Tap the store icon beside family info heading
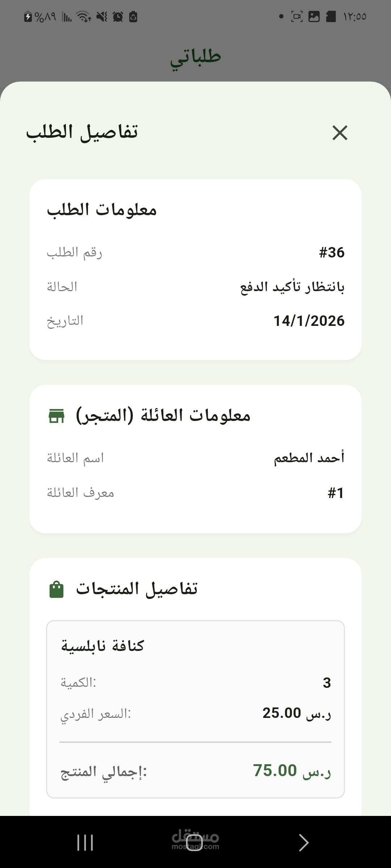Viewport: 391px width, 868px height. (56, 416)
